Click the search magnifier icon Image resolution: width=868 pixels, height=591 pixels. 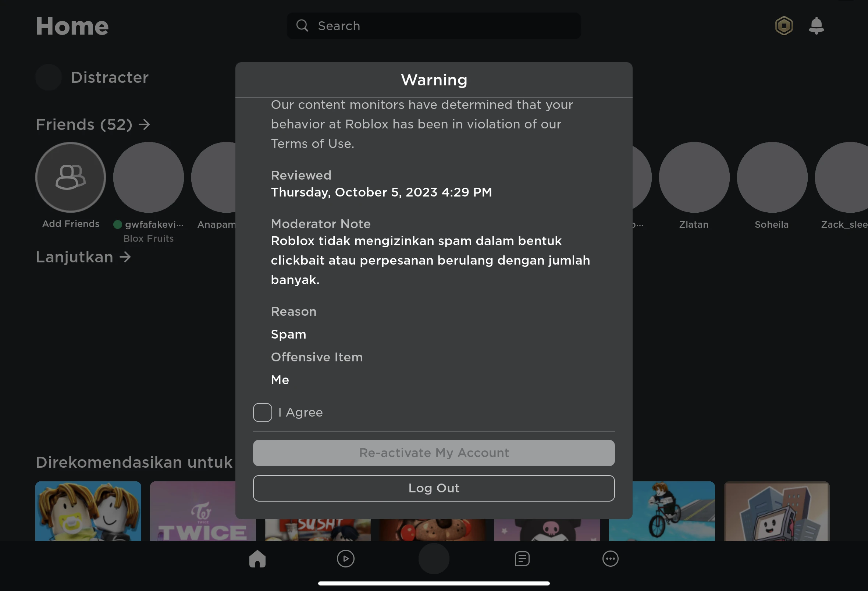[302, 26]
